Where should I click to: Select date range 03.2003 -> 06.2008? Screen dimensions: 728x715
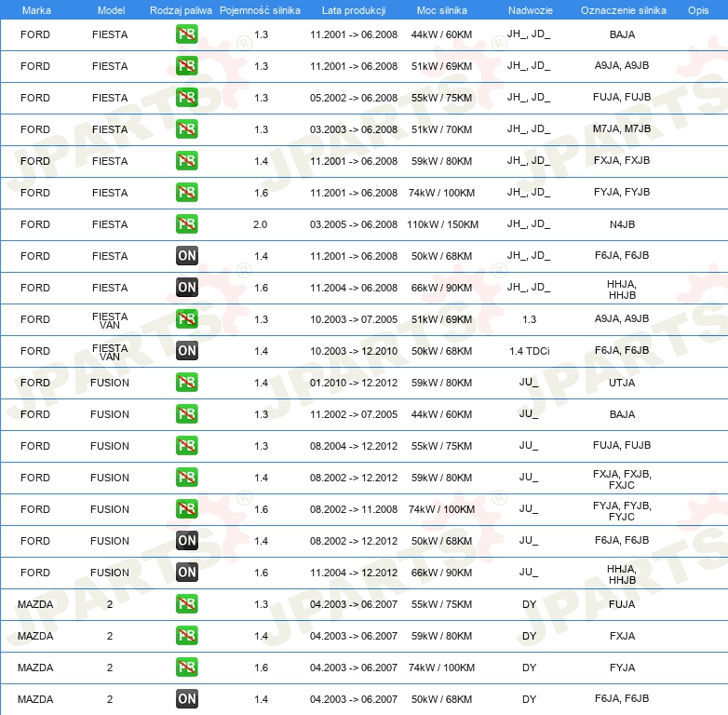(x=354, y=129)
